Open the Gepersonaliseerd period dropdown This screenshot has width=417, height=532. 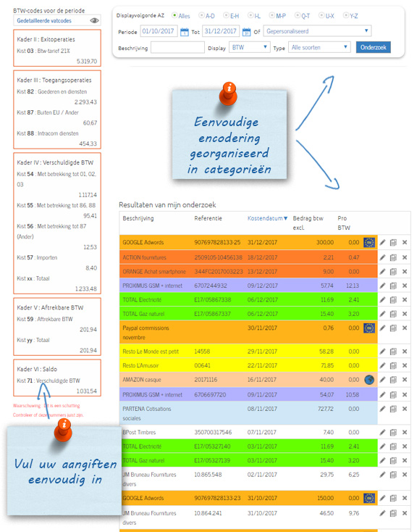point(317,31)
